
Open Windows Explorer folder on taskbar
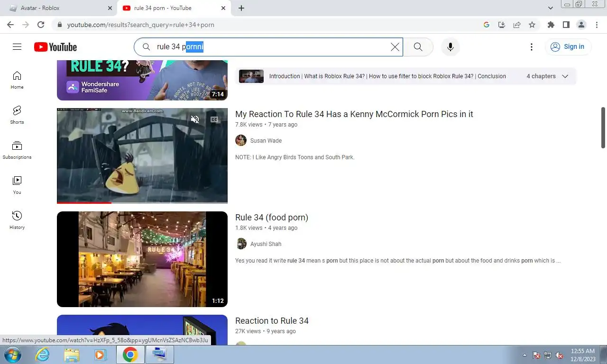coord(72,355)
